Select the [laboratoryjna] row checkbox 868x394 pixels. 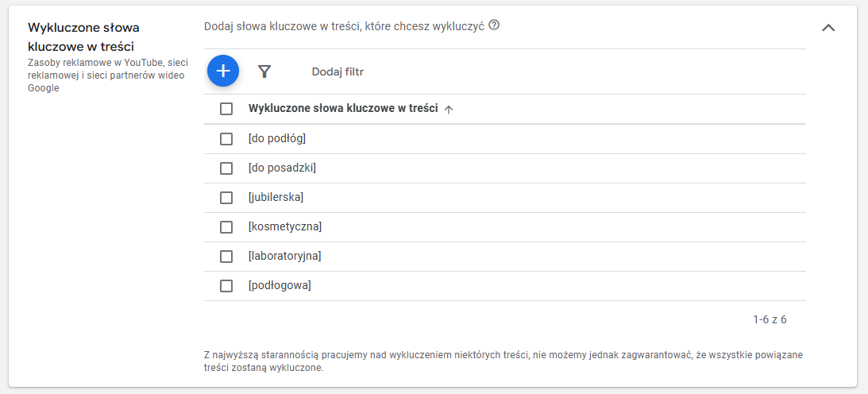pyautogui.click(x=226, y=257)
